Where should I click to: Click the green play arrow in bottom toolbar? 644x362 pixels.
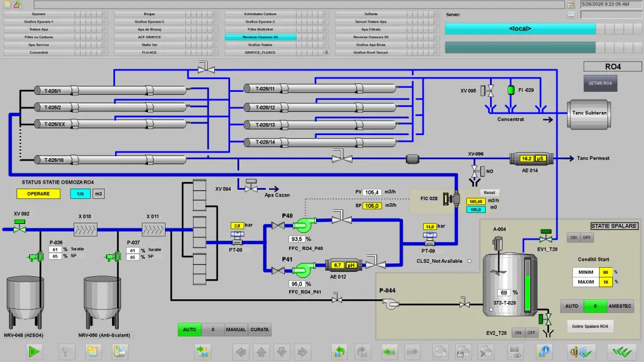[x=34, y=351]
